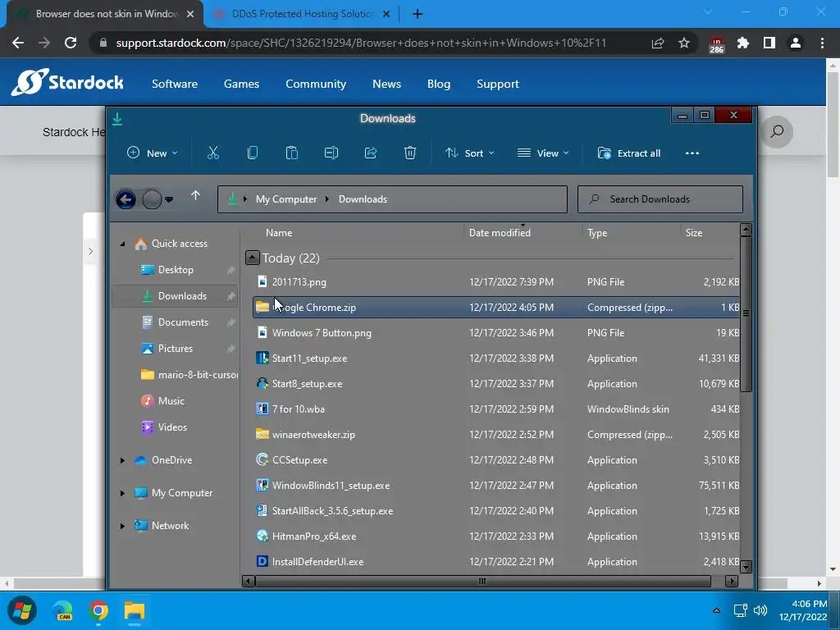Expand the Stardock page sidebar chevron
The width and height of the screenshot is (840, 630).
point(90,251)
